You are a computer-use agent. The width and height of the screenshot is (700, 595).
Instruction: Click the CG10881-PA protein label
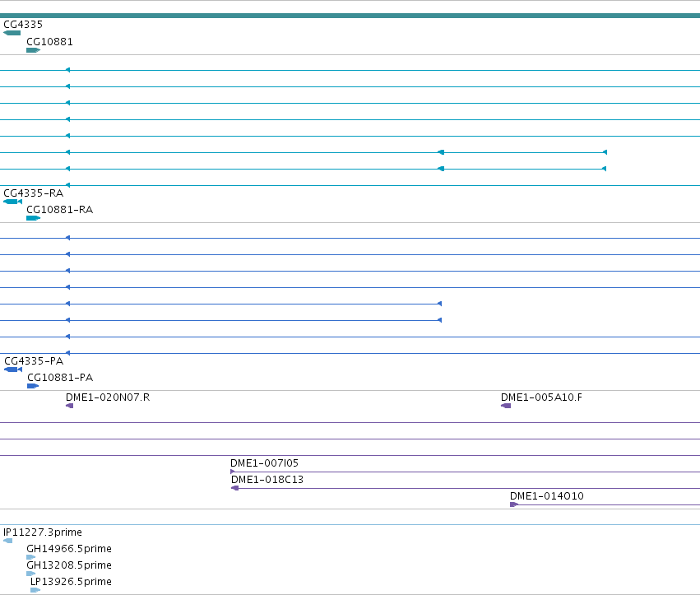pyautogui.click(x=60, y=378)
